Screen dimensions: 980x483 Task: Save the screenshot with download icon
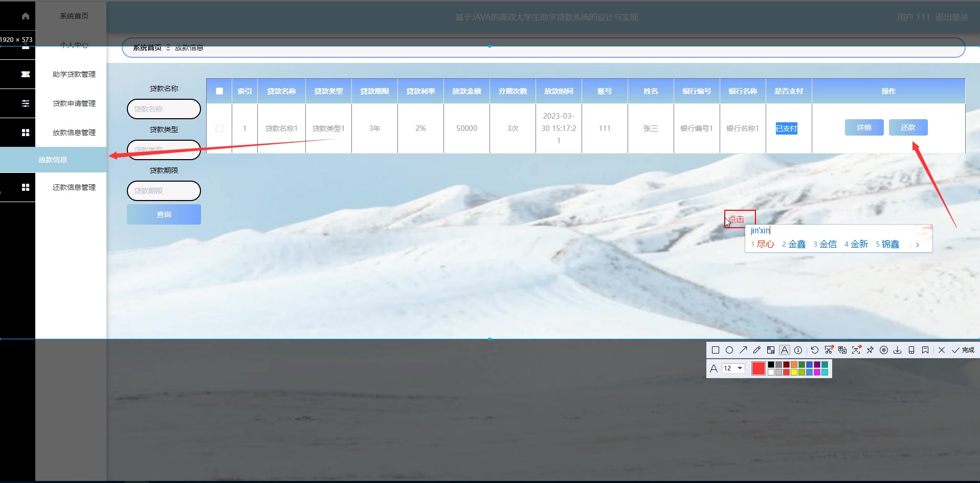(x=898, y=350)
